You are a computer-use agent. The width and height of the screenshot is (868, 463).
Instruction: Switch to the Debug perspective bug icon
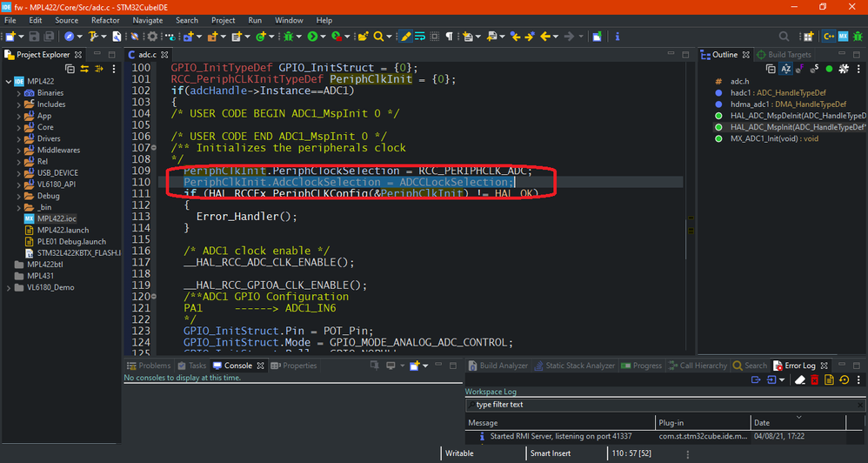click(x=858, y=37)
